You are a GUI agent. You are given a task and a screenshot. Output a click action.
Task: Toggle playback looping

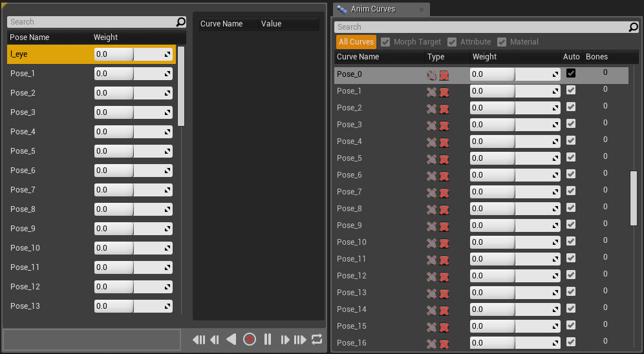point(317,339)
